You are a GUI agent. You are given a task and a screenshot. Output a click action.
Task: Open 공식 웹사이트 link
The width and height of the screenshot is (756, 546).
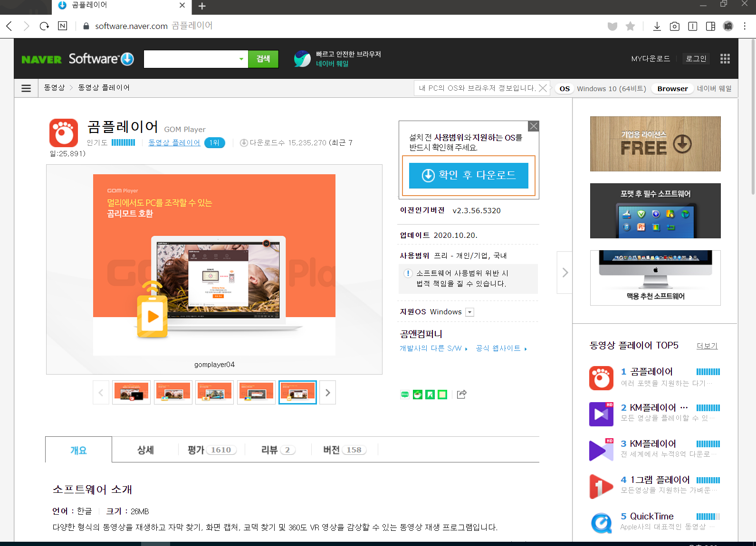point(501,348)
